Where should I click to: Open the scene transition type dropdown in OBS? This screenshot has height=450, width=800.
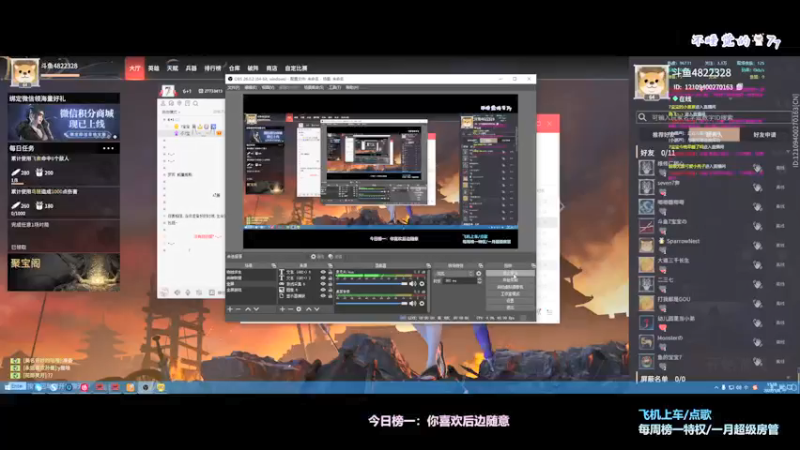click(454, 273)
